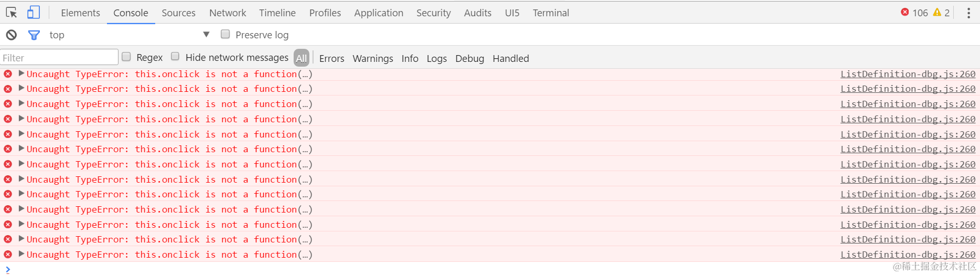The height and width of the screenshot is (275, 980).
Task: Open the Network tab
Action: [228, 13]
